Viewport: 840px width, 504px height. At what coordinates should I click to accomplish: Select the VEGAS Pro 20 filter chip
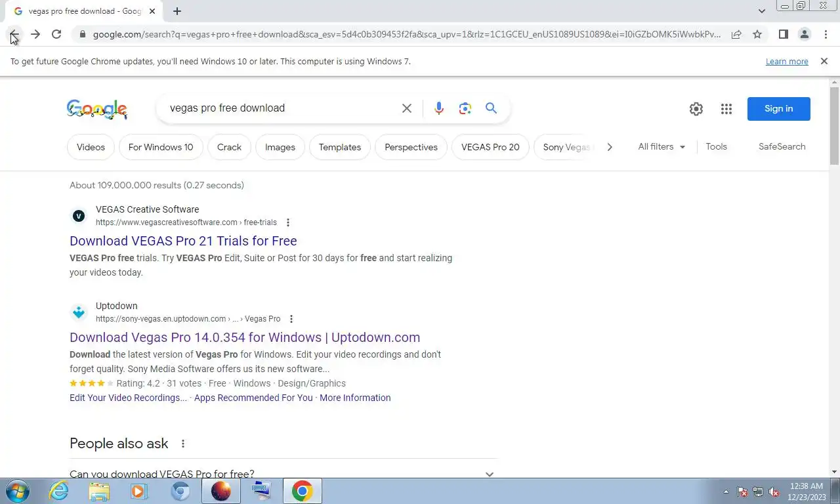coord(490,147)
